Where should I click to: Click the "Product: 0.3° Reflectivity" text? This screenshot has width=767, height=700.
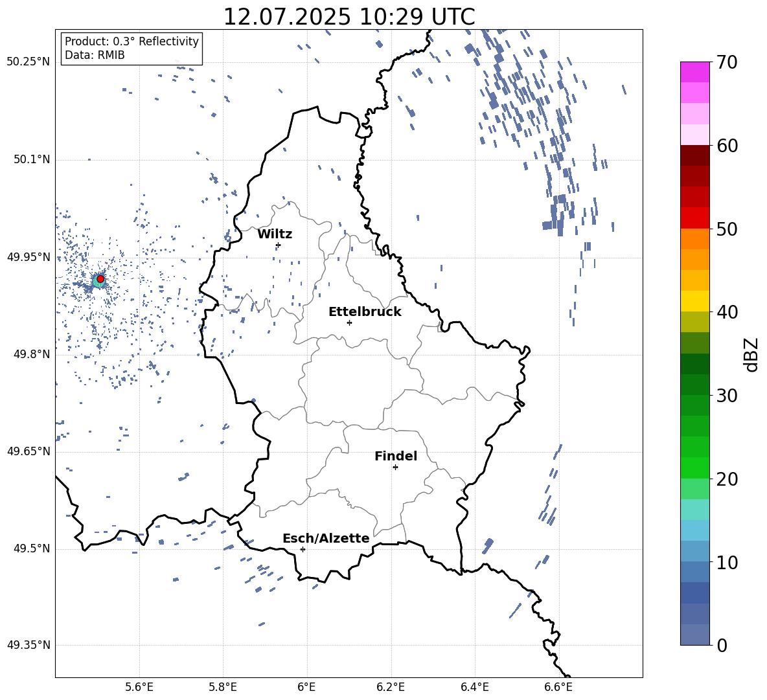(x=132, y=41)
